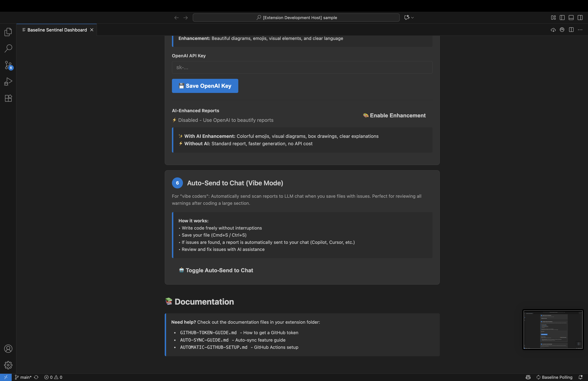Open the editor More Actions ellipsis menu

[580, 30]
